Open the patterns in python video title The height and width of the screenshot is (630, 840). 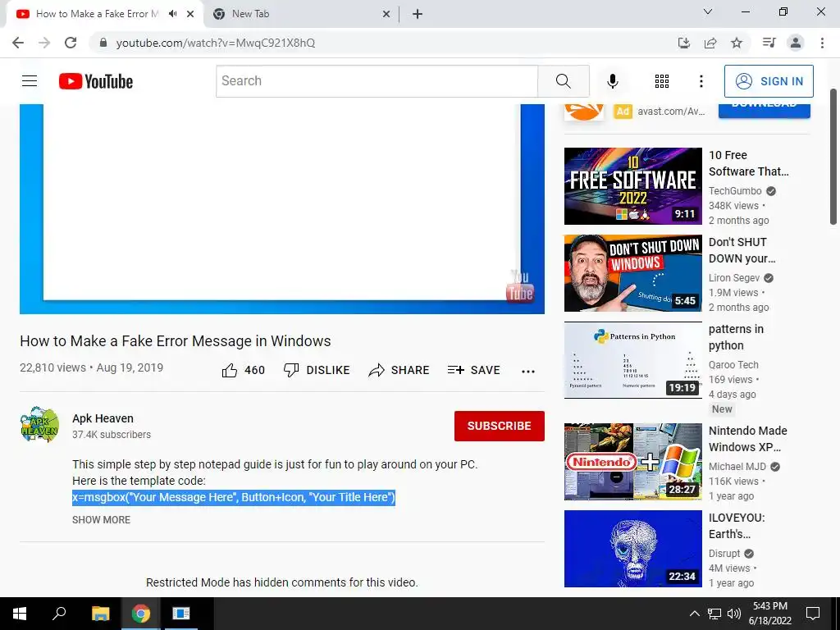[736, 337]
